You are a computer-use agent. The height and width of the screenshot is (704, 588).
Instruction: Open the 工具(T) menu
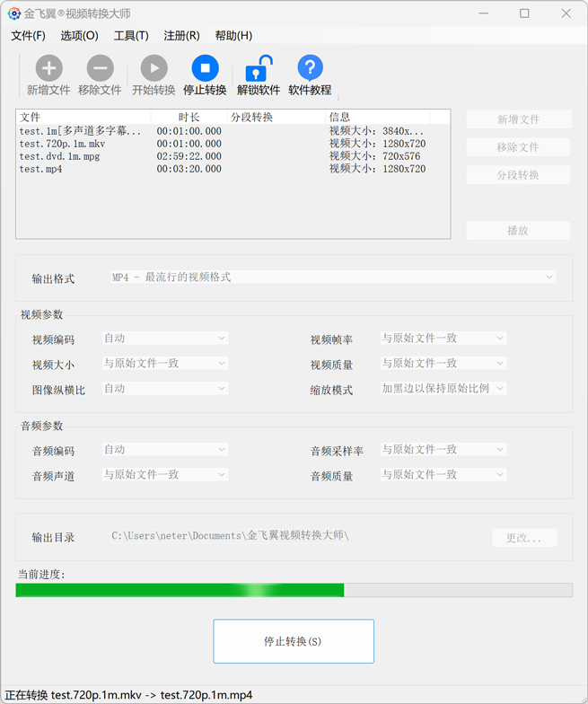click(131, 36)
